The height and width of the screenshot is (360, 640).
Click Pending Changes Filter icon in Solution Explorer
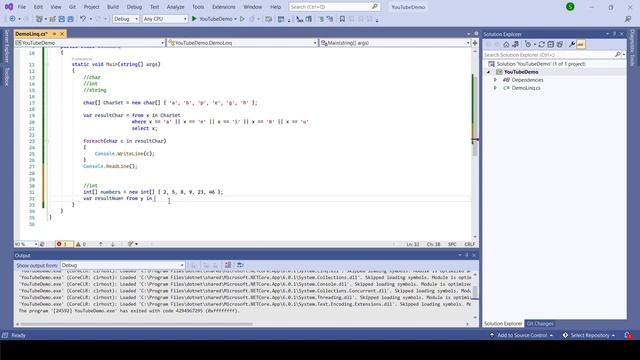[529, 44]
